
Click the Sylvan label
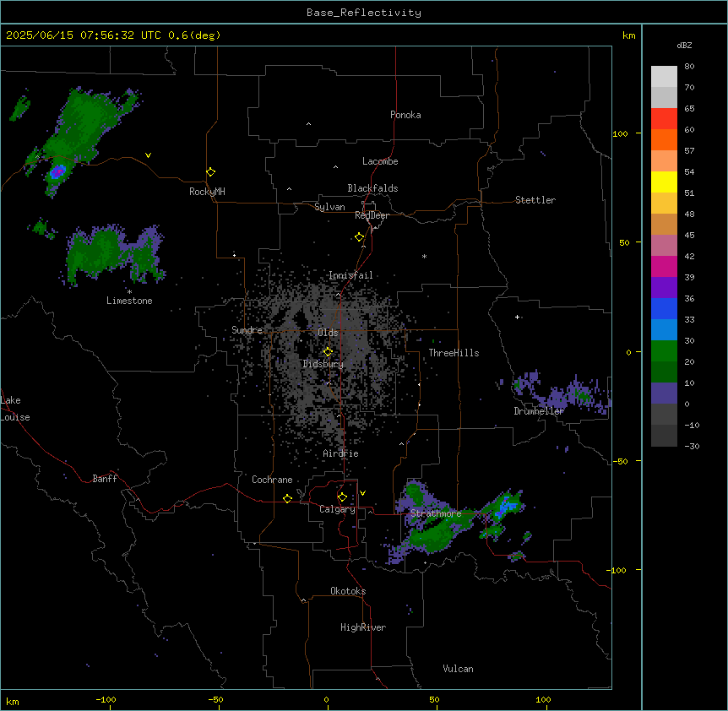click(329, 207)
